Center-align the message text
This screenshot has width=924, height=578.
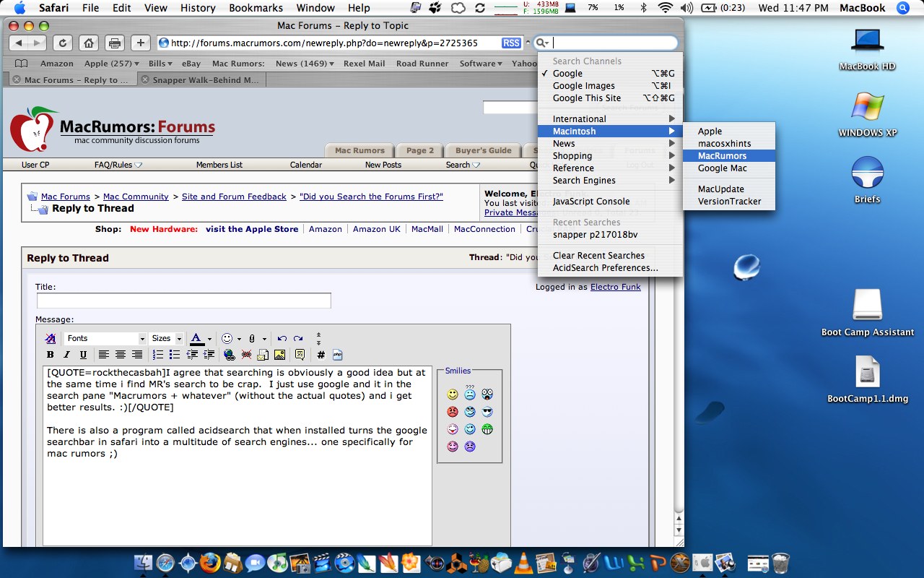click(121, 355)
